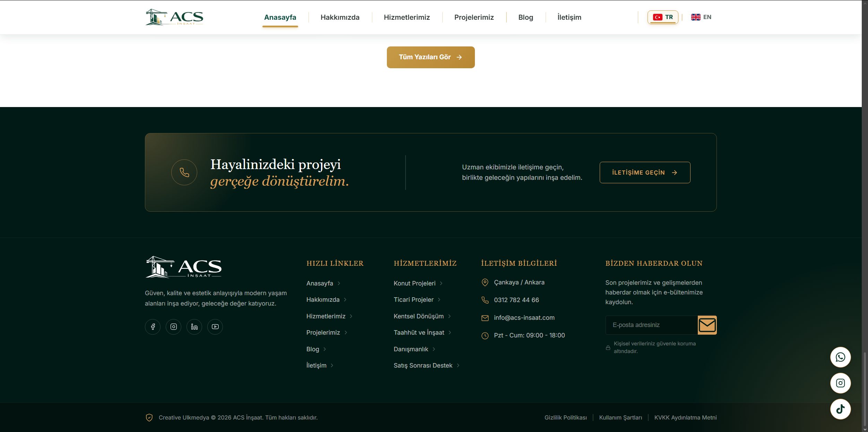Image resolution: width=868 pixels, height=432 pixels.
Task: Open İletişim in top navigation
Action: coord(569,17)
